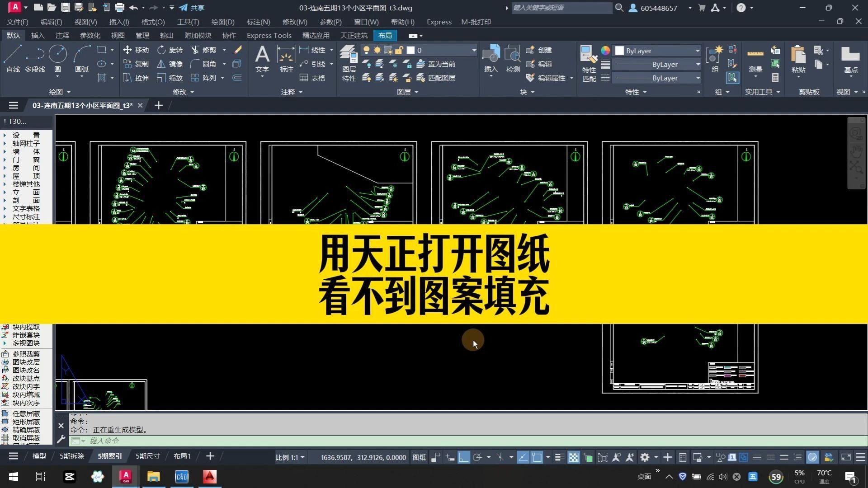This screenshot has width=868, height=488.
Task: Open the 格式(O) menu
Action: pos(153,22)
